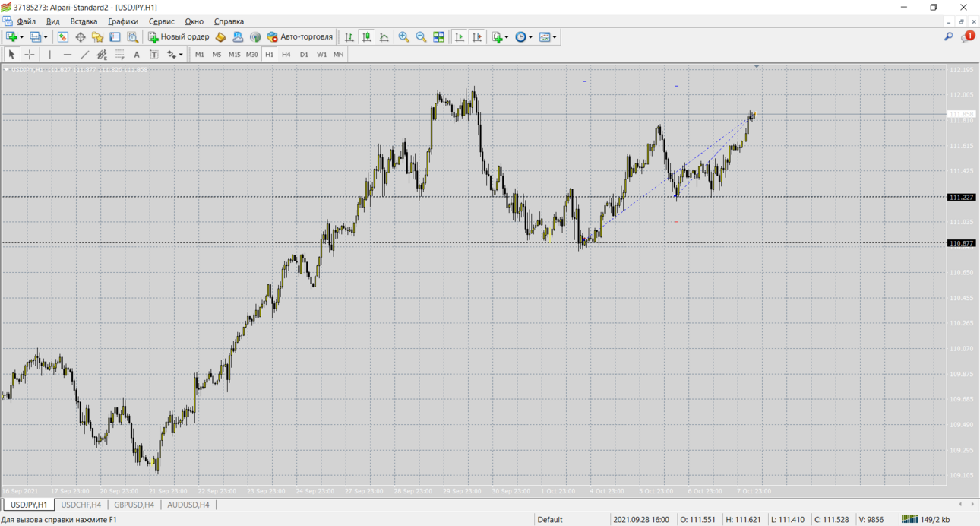Open the Графики menu
980x526 pixels.
click(x=123, y=21)
